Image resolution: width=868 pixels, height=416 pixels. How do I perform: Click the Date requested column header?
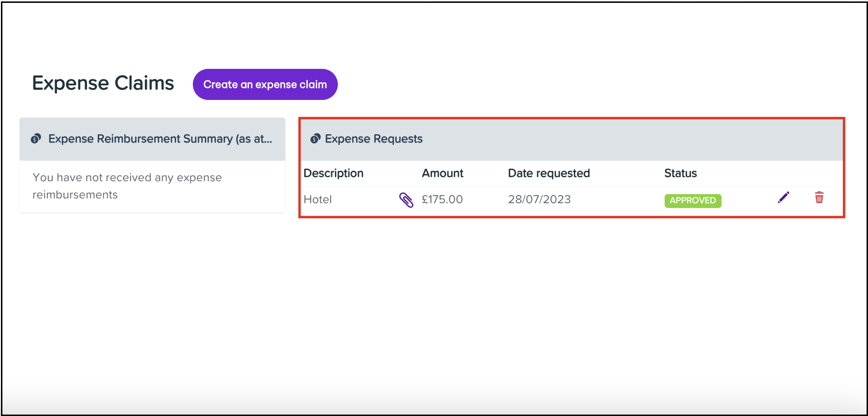pyautogui.click(x=548, y=174)
